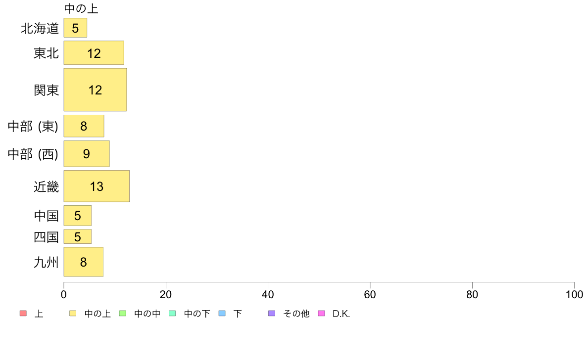This screenshot has width=588, height=364.
Task: Select the 東北 bar showing 12
Action: coord(94,53)
